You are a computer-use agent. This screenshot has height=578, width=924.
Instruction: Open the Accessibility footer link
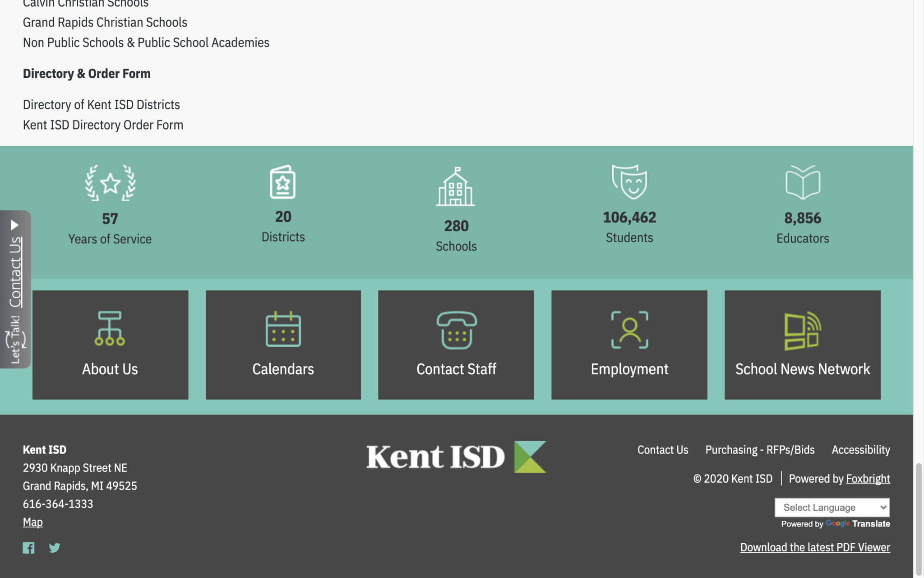tap(860, 450)
